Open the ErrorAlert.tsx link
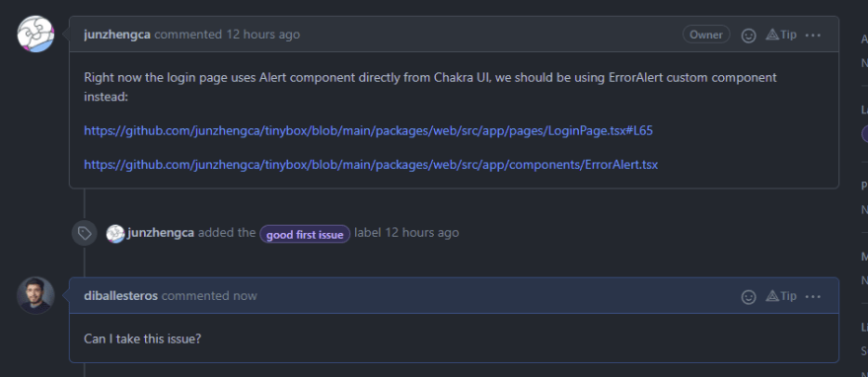This screenshot has width=868, height=377. point(371,165)
